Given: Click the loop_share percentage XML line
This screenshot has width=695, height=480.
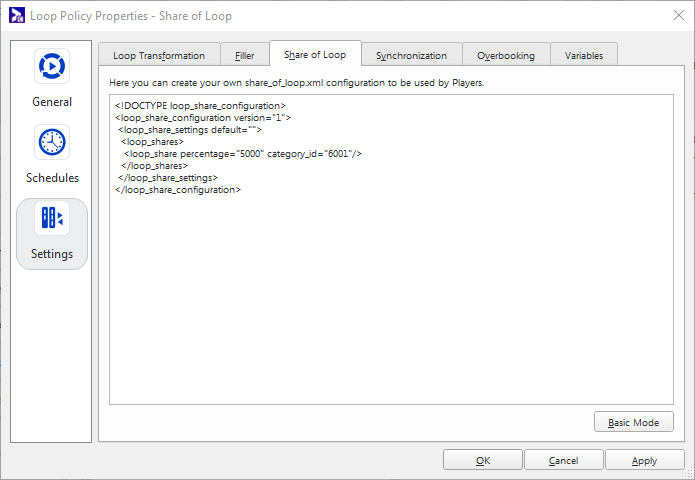Looking at the screenshot, I should point(242,153).
